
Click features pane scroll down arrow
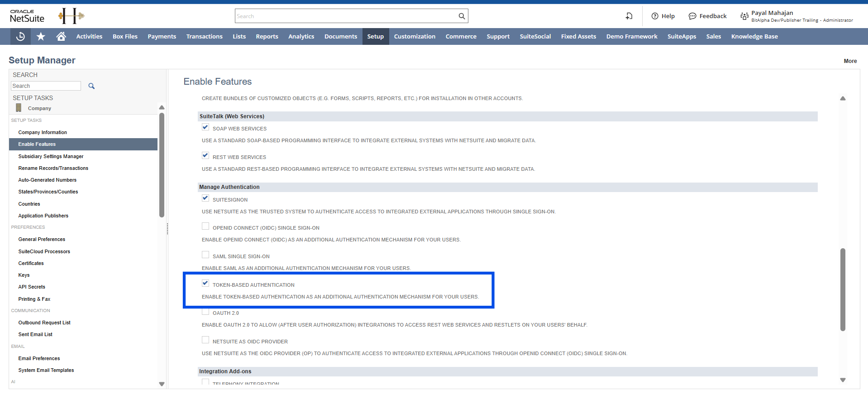[843, 380]
